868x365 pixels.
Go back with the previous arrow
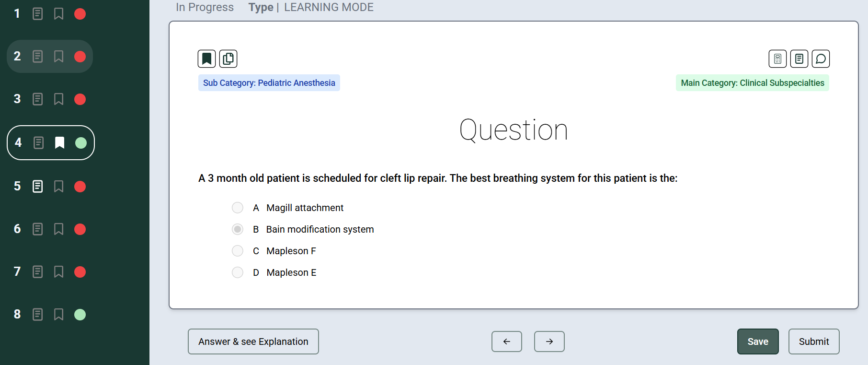[507, 341]
